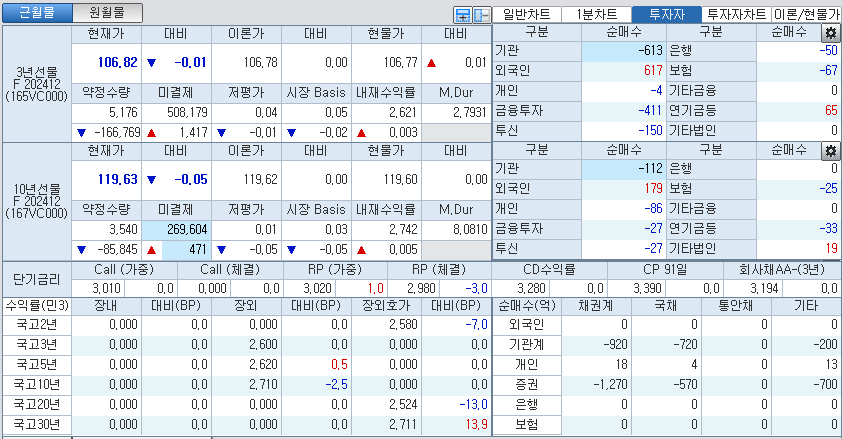The width and height of the screenshot is (843, 439).
Task: Click the 3년선물 F 202412 label
Action: 37,84
